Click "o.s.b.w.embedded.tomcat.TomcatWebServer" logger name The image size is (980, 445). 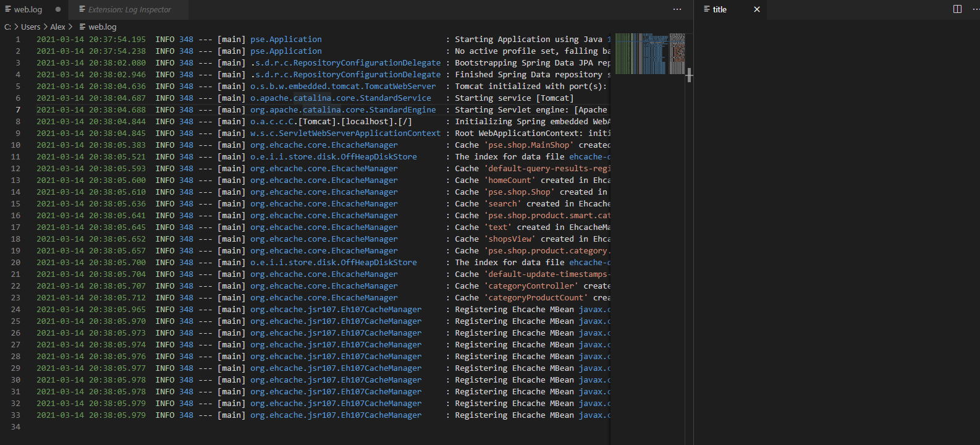[343, 87]
